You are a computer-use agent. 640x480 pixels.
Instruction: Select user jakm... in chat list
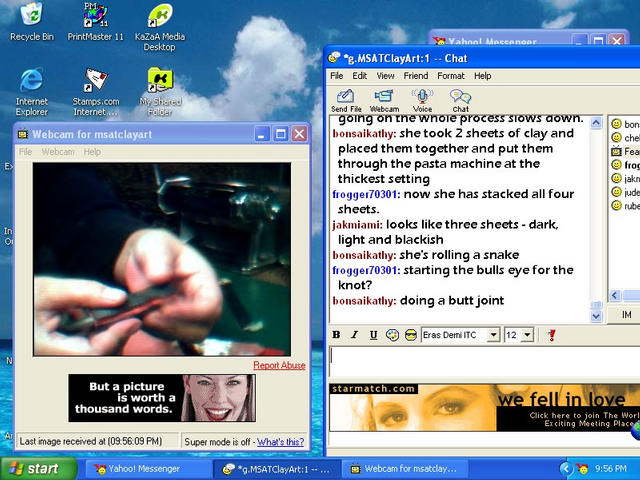tap(625, 178)
